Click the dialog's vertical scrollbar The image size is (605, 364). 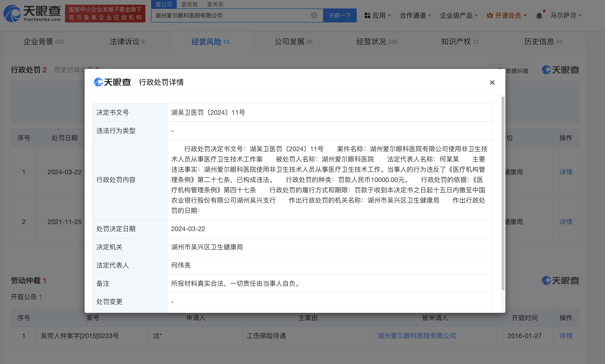503,193
